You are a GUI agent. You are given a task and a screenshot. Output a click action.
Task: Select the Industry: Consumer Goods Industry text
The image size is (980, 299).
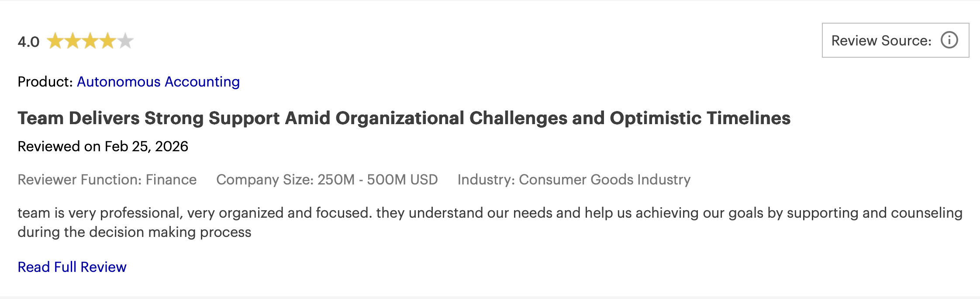[574, 180]
